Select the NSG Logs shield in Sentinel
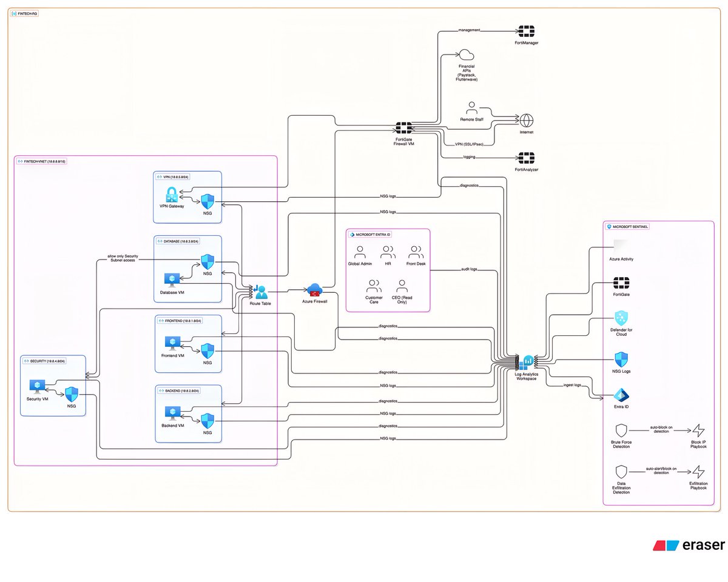728x582 pixels. pos(621,359)
